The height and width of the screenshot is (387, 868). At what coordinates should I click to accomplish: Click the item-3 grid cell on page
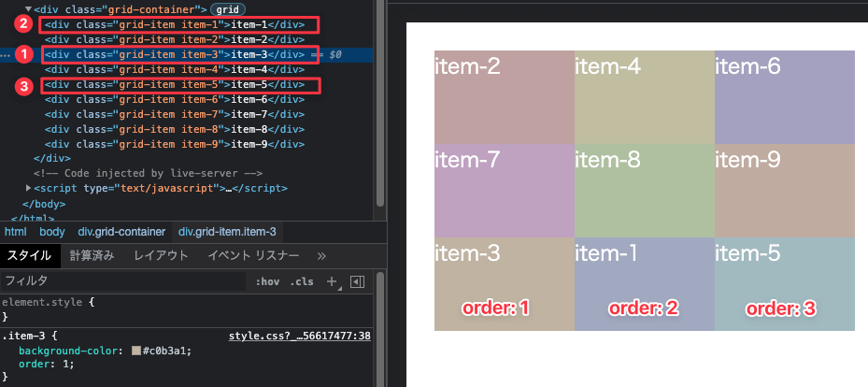(505, 284)
